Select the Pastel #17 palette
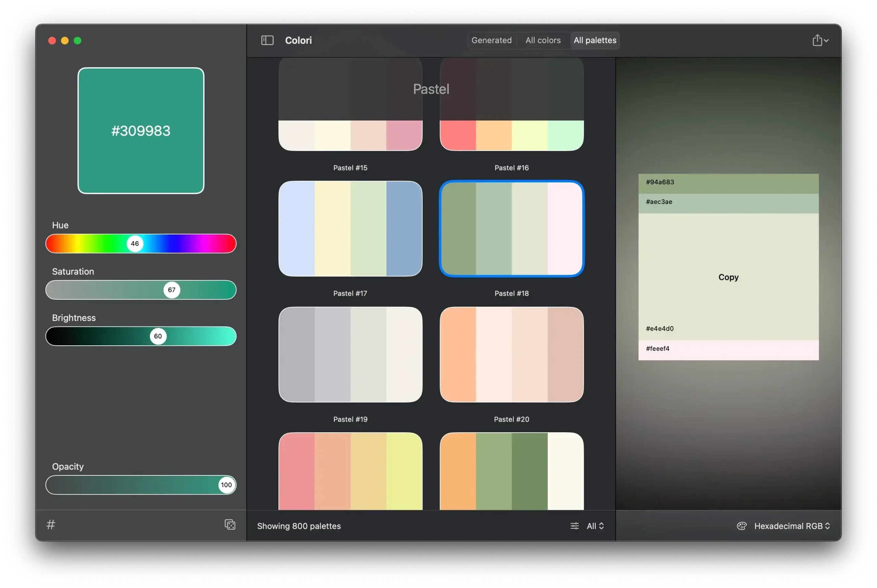This screenshot has width=877, height=588. [x=350, y=229]
